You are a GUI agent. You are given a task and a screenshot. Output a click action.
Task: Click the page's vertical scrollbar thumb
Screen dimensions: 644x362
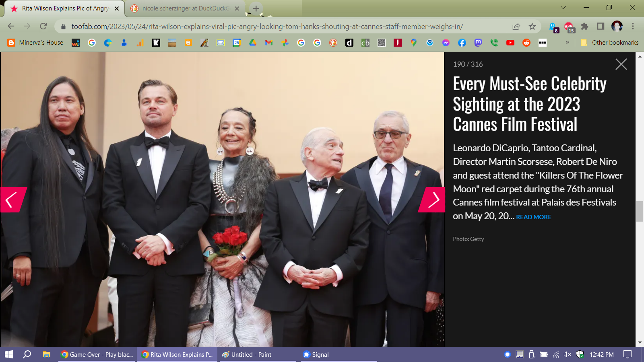pyautogui.click(x=640, y=211)
